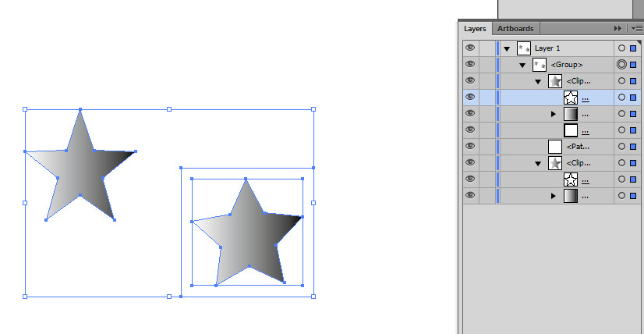Click the Layer 1 target circle
This screenshot has height=334, width=644.
621,48
